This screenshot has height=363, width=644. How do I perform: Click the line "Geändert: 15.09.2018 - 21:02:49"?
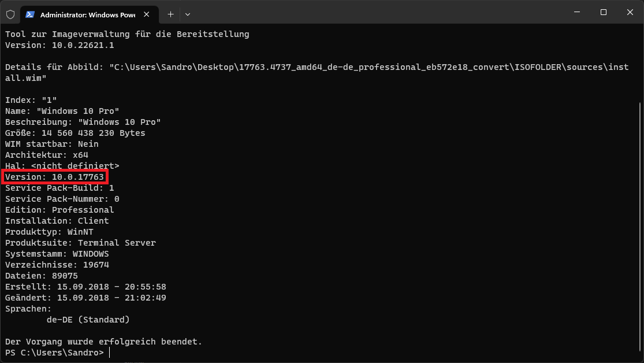coord(85,298)
